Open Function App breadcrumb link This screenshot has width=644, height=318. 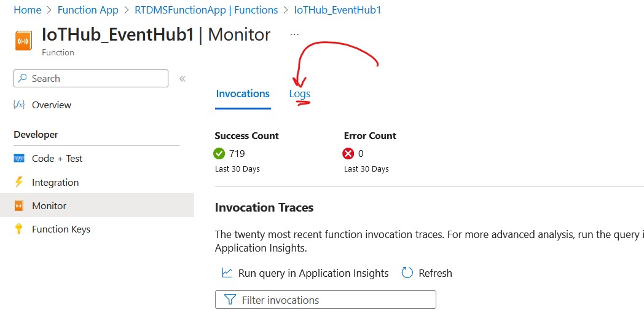point(88,10)
